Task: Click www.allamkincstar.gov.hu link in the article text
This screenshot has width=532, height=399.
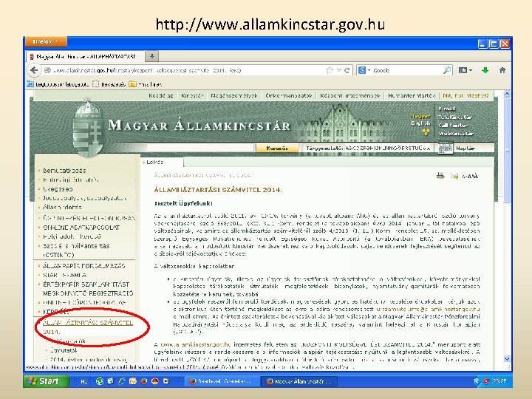Action: [x=195, y=345]
